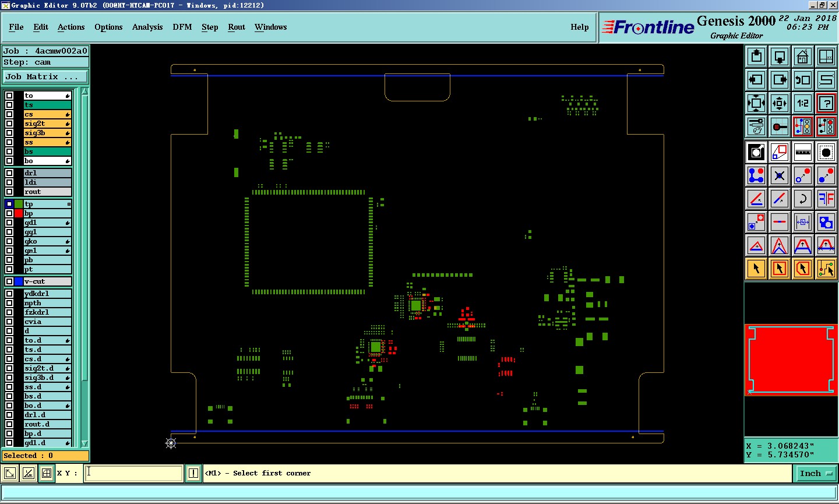This screenshot has width=839, height=504.
Task: Open the Rout menu
Action: coord(237,27)
